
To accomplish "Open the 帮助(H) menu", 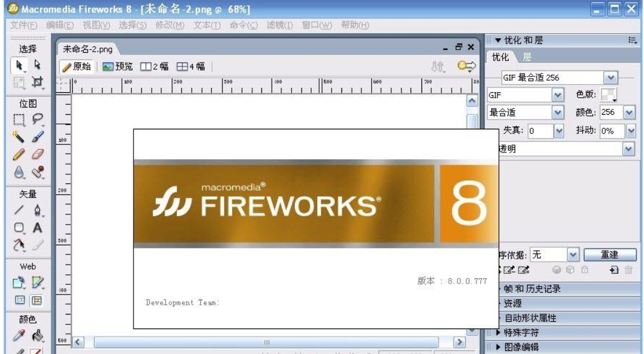I will 355,26.
